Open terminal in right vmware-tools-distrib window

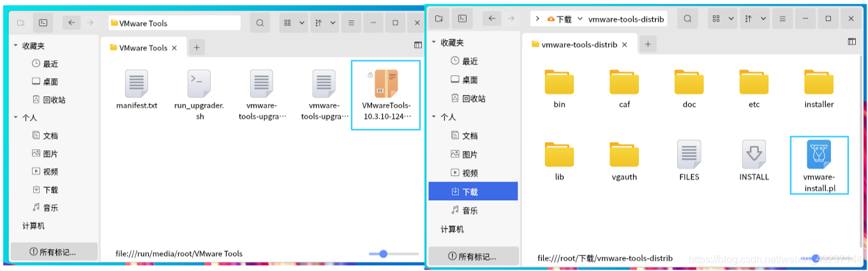tap(462, 19)
